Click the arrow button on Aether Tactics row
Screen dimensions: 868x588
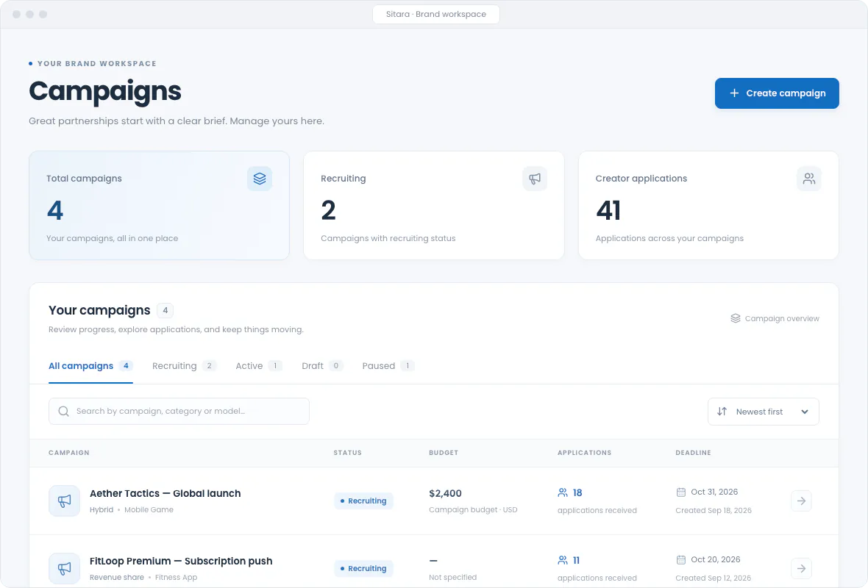(801, 501)
